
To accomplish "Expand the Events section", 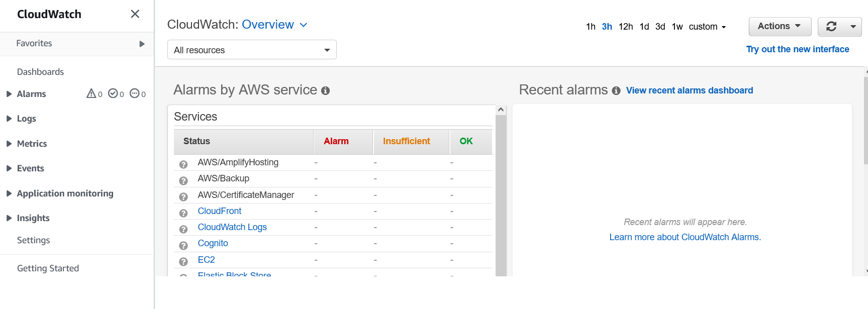I will point(9,168).
